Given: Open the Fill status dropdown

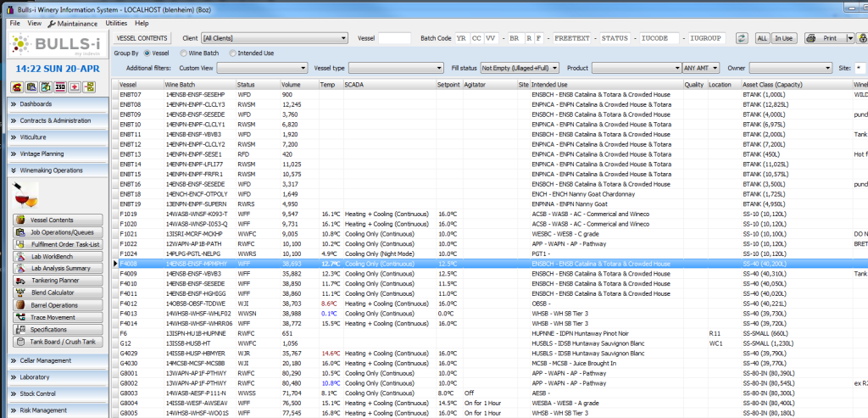Looking at the screenshot, I should [x=520, y=68].
